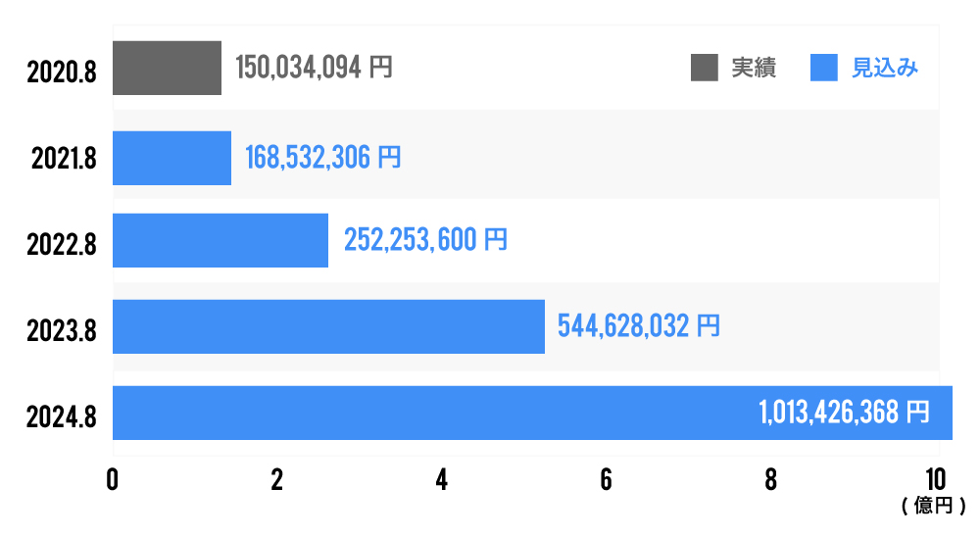Click the blue 2021.8 bar
Image resolution: width=980 pixels, height=537 pixels.
171,158
